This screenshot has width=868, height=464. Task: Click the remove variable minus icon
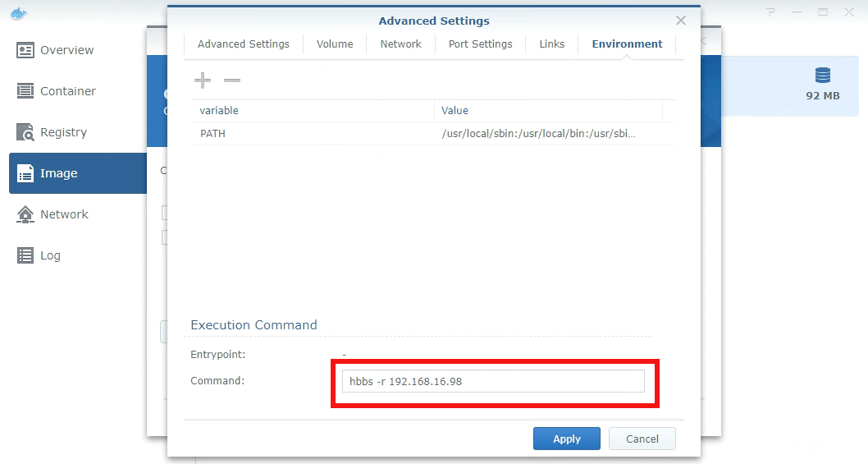pyautogui.click(x=232, y=80)
